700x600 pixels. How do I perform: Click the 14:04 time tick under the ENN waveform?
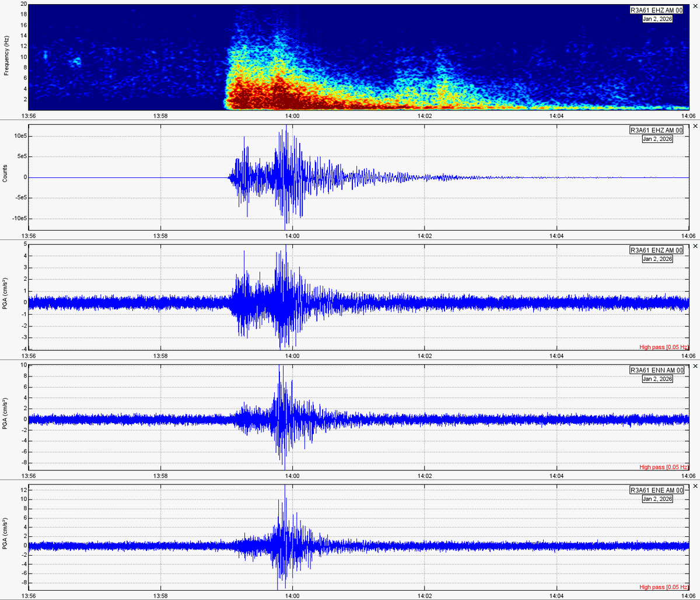click(x=556, y=476)
